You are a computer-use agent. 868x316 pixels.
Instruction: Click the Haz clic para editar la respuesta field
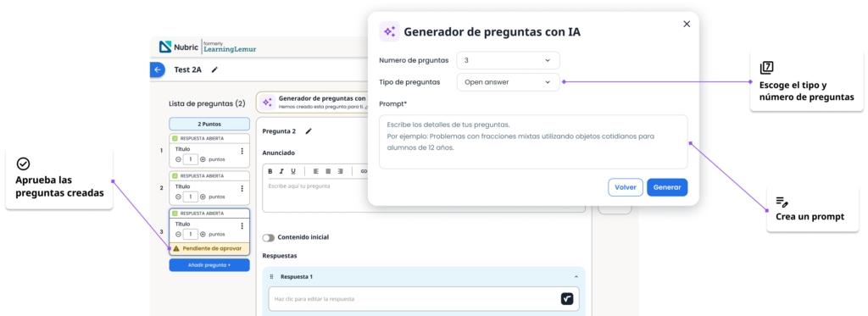click(424, 299)
